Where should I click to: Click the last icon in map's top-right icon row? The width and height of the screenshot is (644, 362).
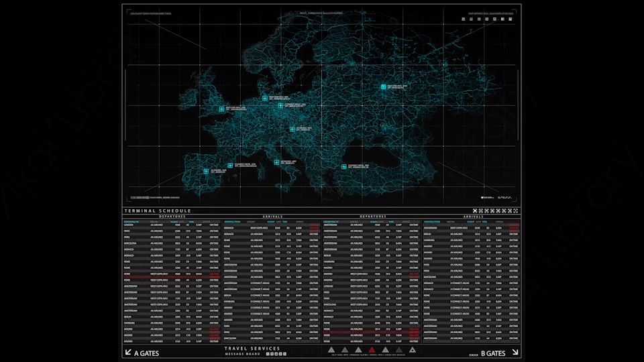tap(511, 19)
